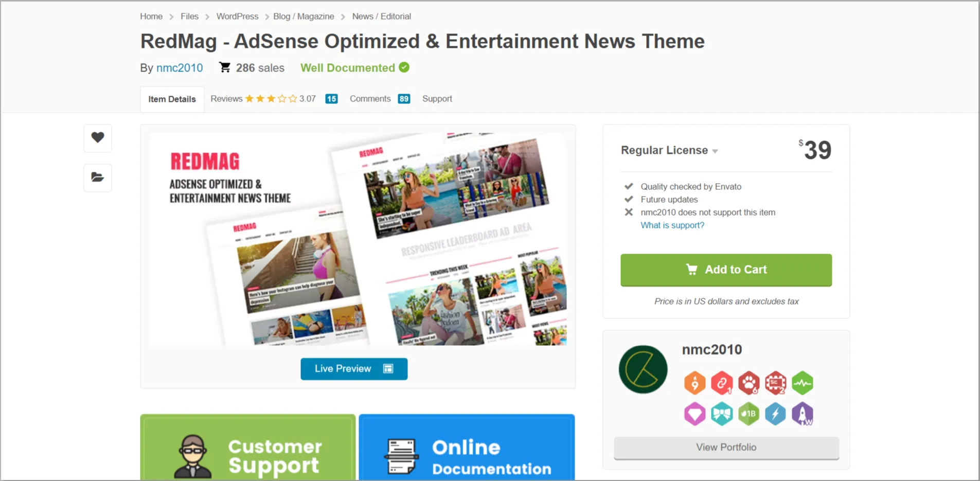Click the red Sc chip badge
980x481 pixels.
[x=775, y=383]
